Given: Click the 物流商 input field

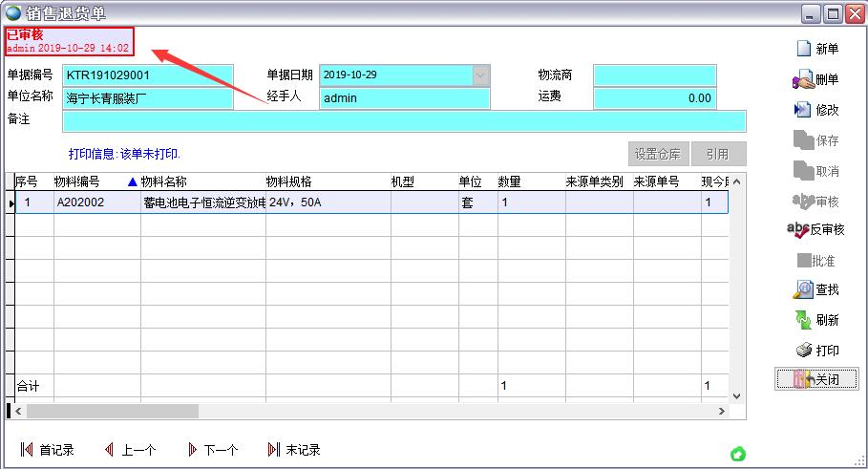Looking at the screenshot, I should (654, 75).
